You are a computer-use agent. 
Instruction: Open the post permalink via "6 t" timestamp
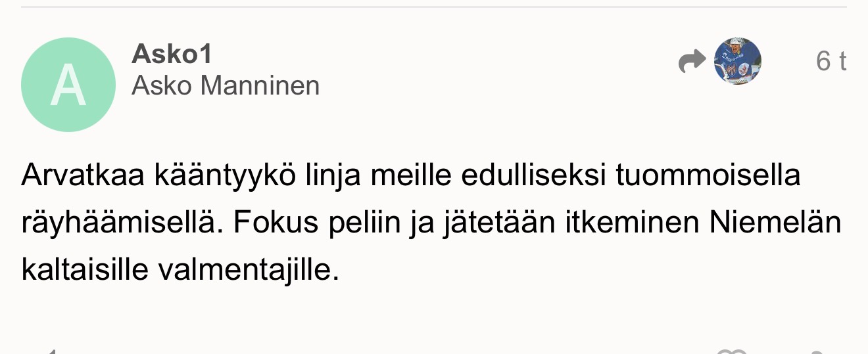coord(831,61)
